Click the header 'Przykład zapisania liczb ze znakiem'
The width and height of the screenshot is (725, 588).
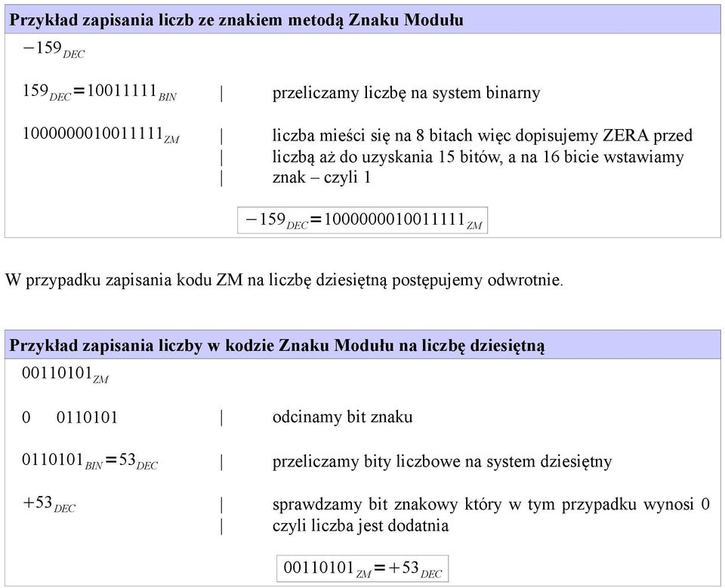(x=236, y=20)
